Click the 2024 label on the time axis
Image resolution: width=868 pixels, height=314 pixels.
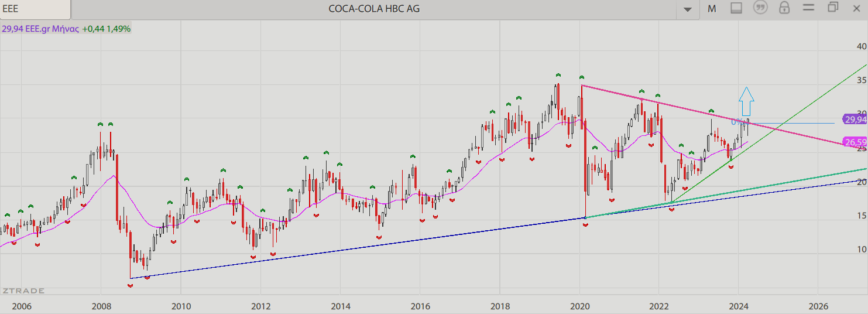click(x=739, y=306)
